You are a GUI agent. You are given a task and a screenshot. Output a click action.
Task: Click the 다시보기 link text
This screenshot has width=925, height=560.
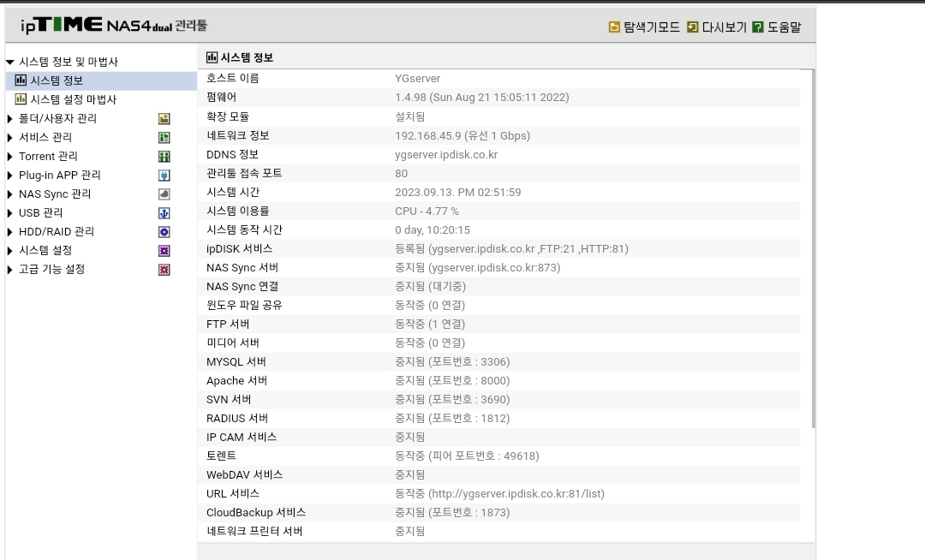click(x=725, y=27)
